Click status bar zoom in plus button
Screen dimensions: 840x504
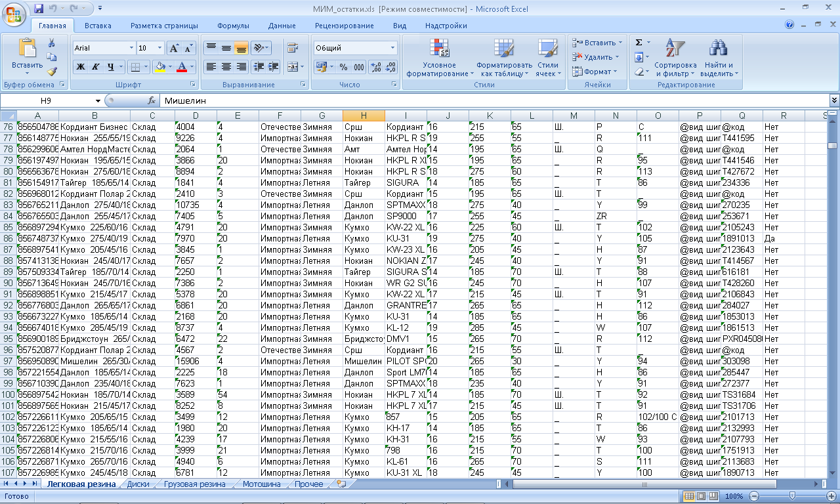[830, 496]
